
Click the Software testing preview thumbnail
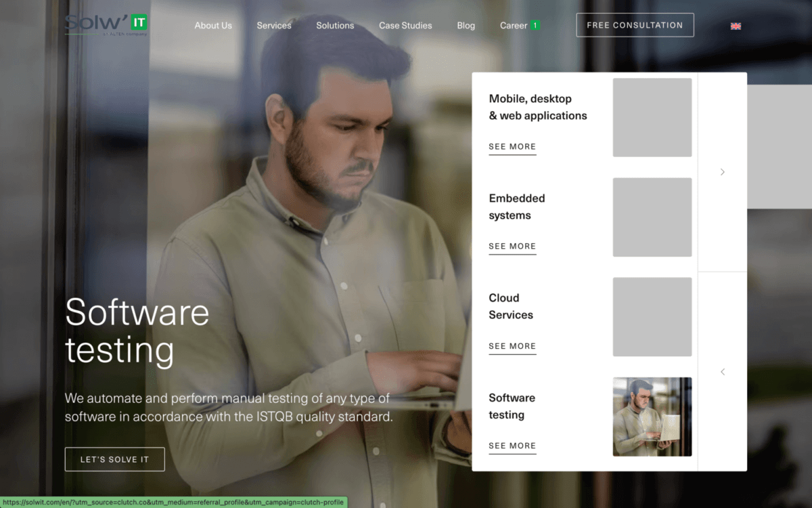click(x=652, y=416)
